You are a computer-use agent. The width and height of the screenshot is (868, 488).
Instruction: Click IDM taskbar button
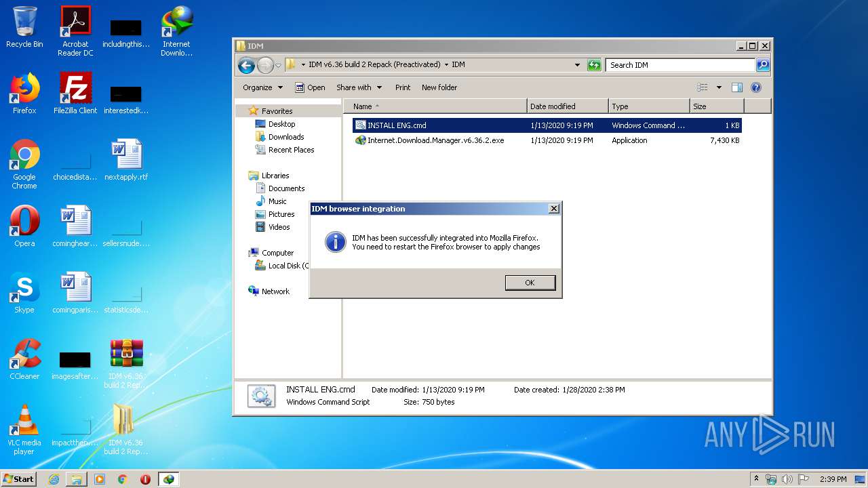pyautogui.click(x=168, y=479)
